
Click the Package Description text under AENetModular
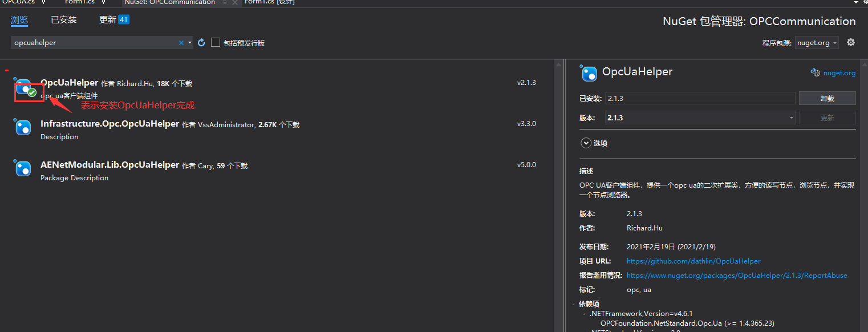tap(74, 178)
